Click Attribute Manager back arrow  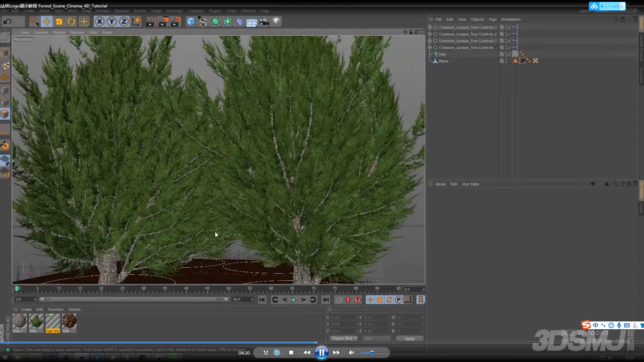point(592,184)
